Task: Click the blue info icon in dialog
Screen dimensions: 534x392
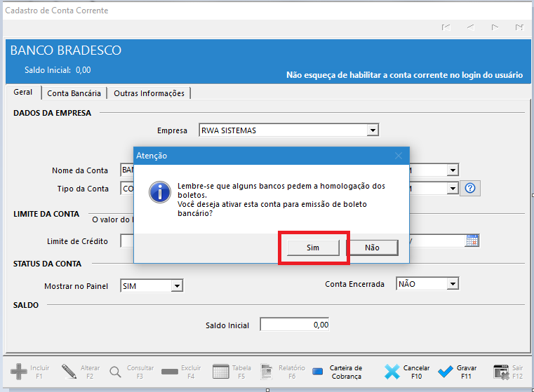Action: pos(160,192)
